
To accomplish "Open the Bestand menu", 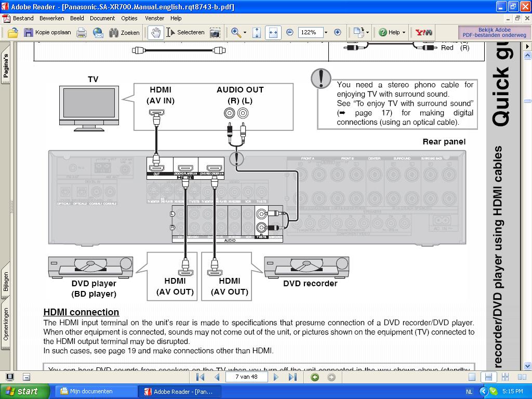I will (23, 18).
